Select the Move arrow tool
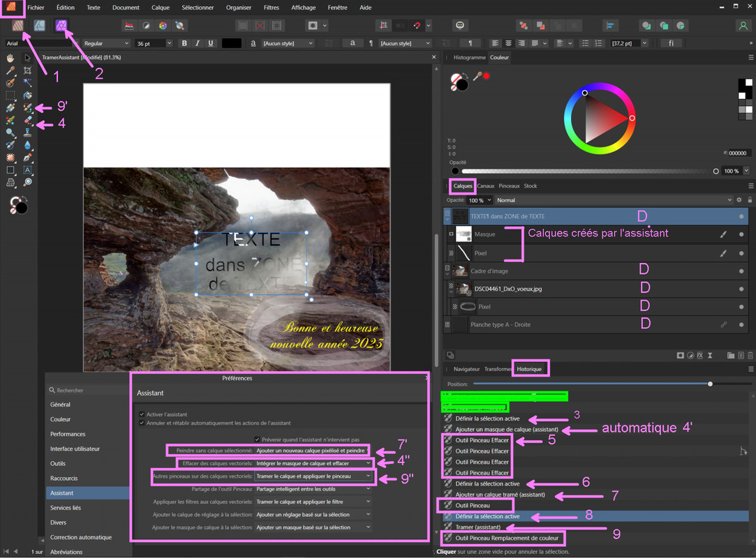Image resolution: width=756 pixels, height=558 pixels. [x=27, y=58]
